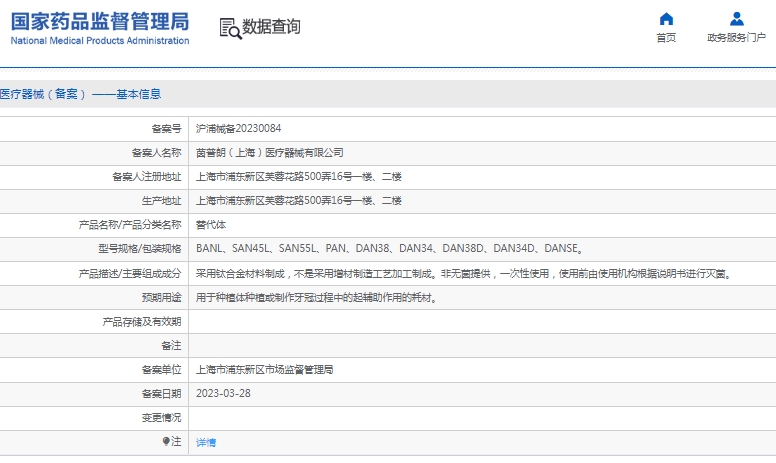776x463 pixels.
Task: Select the authority 上海市浦东新区市场监督管理局
Action: click(x=264, y=370)
